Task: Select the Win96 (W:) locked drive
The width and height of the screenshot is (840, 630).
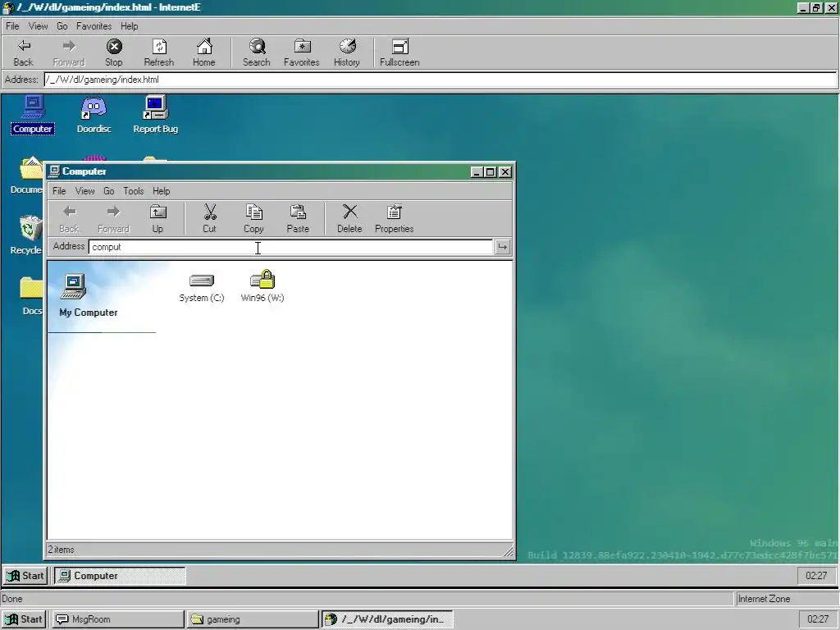Action: (x=262, y=287)
